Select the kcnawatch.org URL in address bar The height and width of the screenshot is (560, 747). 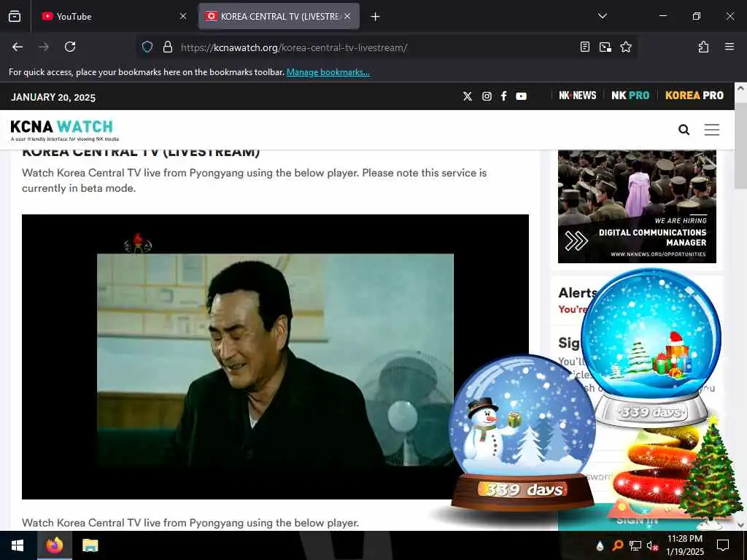tap(294, 47)
